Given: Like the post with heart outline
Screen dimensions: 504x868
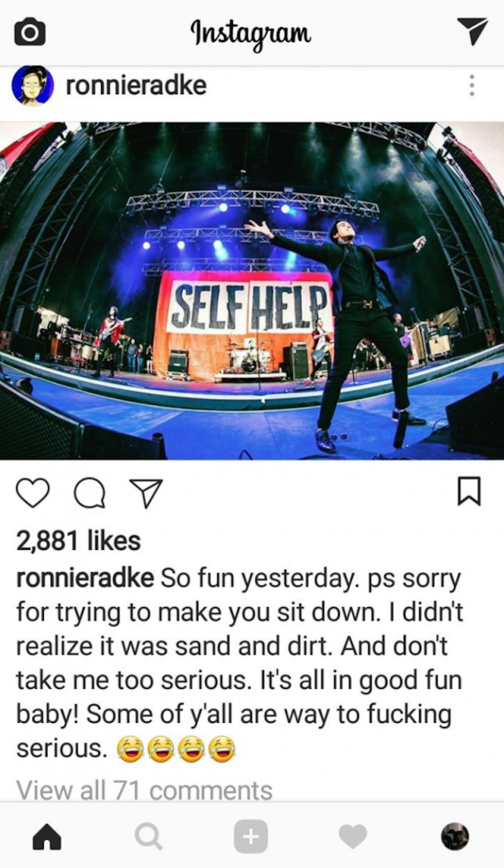Looking at the screenshot, I should pos(33,492).
